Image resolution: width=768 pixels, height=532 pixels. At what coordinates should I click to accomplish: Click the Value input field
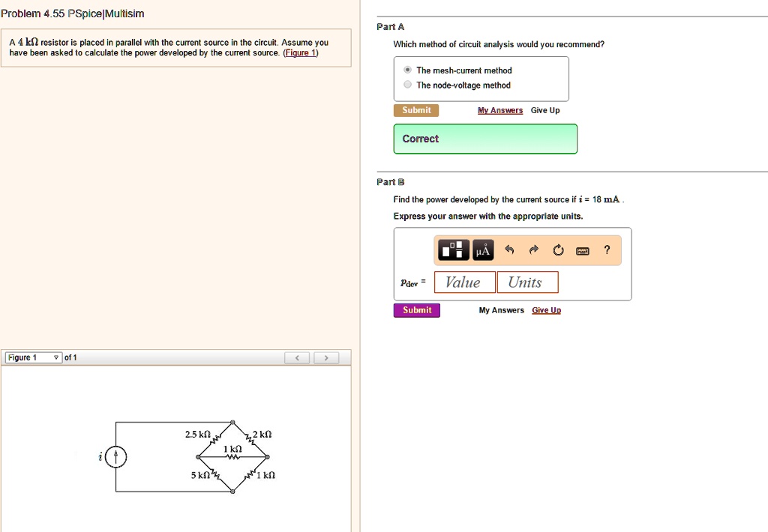tap(463, 282)
